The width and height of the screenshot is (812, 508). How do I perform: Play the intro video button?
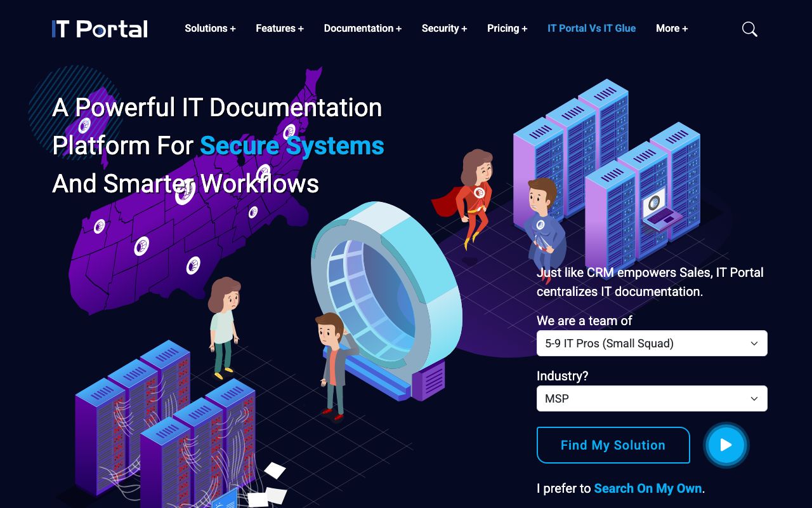[726, 445]
